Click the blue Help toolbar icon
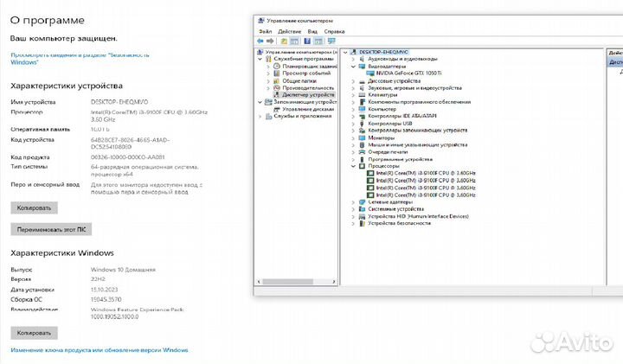The height and width of the screenshot is (364, 623). click(307, 41)
